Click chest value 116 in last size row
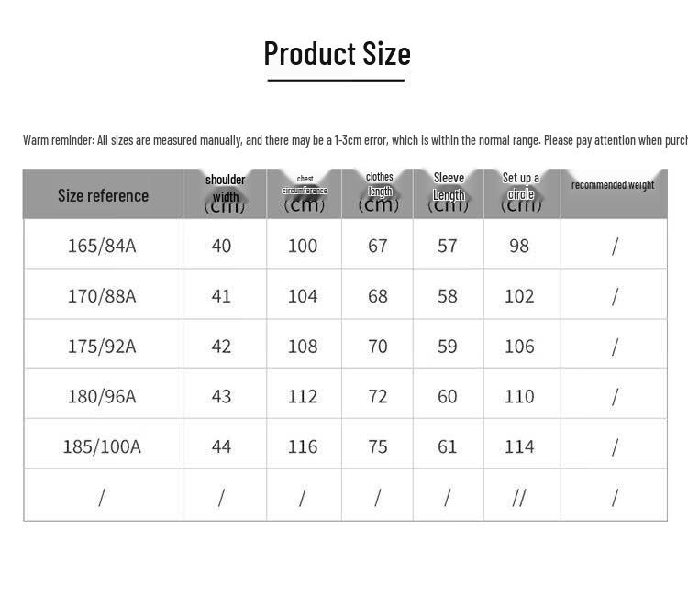This screenshot has width=688, height=616. [x=303, y=446]
